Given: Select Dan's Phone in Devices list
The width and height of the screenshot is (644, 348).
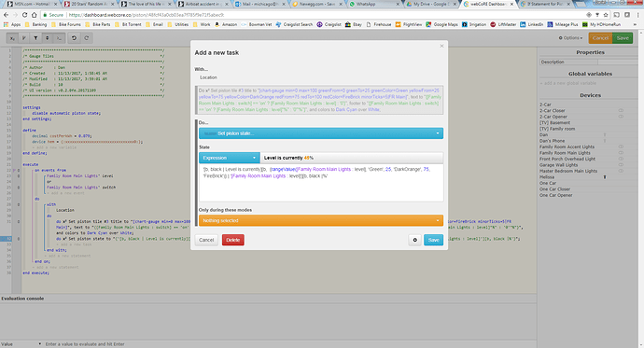Looking at the screenshot, I should (552, 141).
